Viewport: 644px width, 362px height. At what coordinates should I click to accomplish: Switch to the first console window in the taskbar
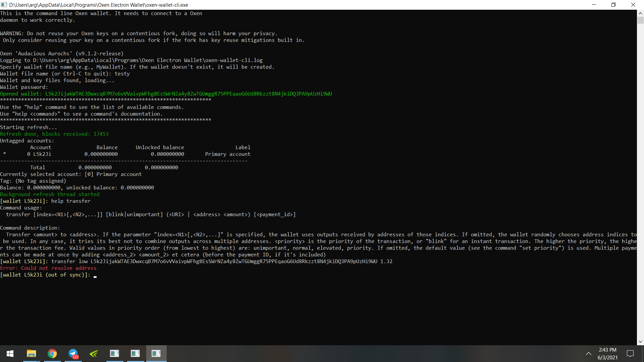pyautogui.click(x=114, y=354)
